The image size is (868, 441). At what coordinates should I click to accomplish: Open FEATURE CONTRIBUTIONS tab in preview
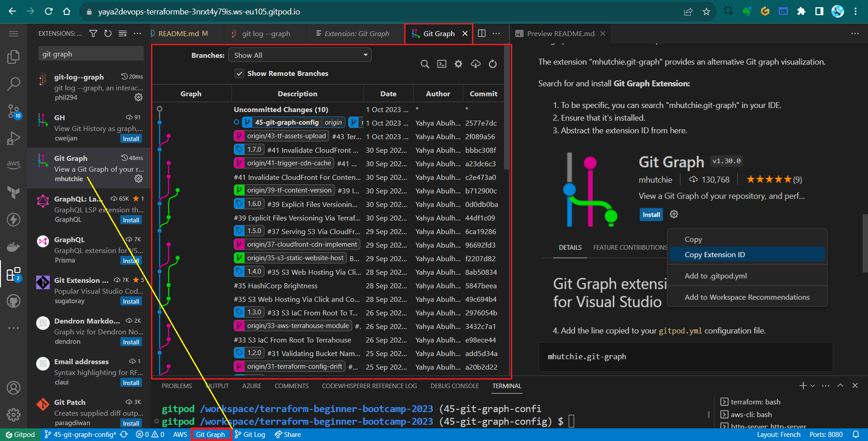(x=630, y=247)
